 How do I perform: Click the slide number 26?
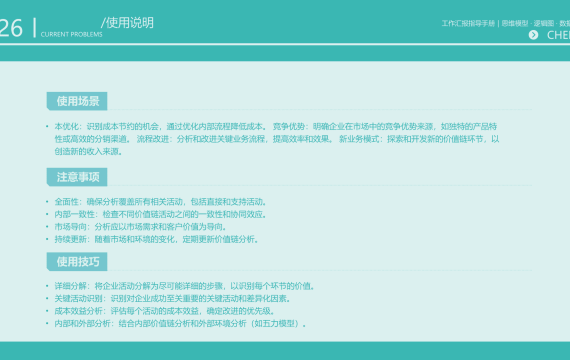coord(11,28)
